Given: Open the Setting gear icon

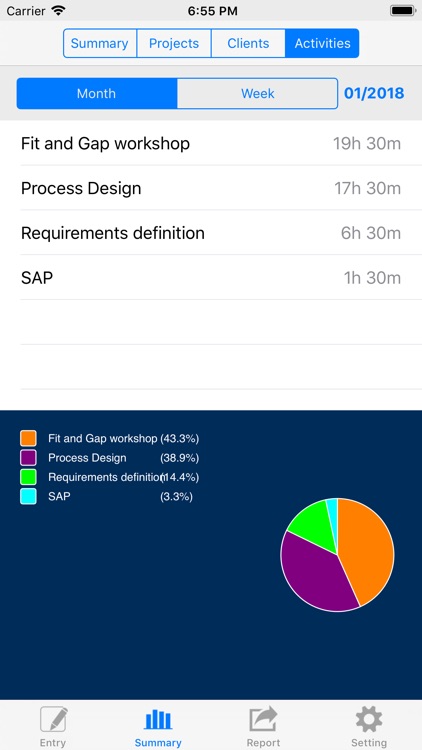Looking at the screenshot, I should click(x=369, y=720).
